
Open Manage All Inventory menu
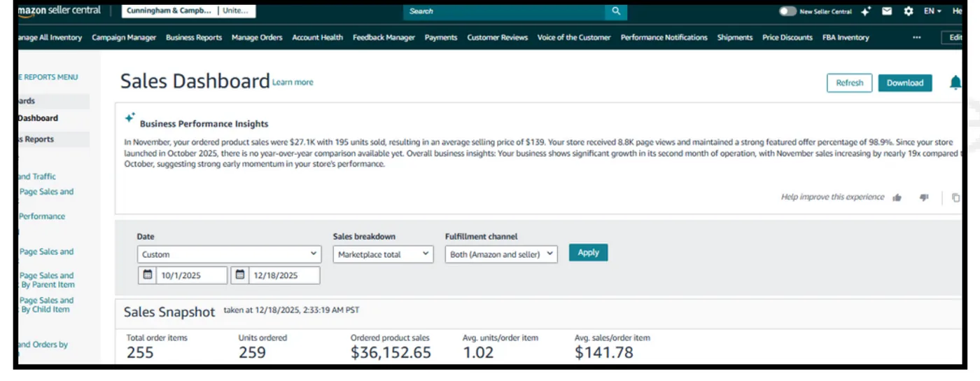(x=49, y=38)
